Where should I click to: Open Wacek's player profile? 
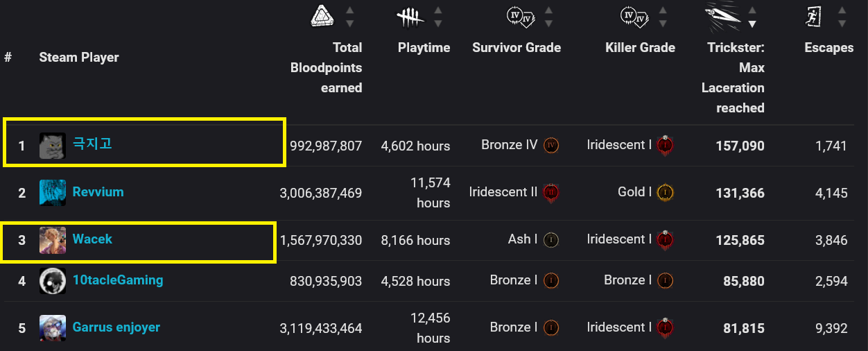(x=92, y=239)
